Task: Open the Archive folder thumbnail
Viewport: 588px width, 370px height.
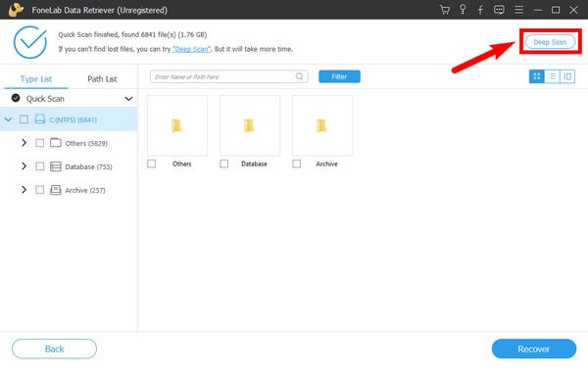Action: 322,125
